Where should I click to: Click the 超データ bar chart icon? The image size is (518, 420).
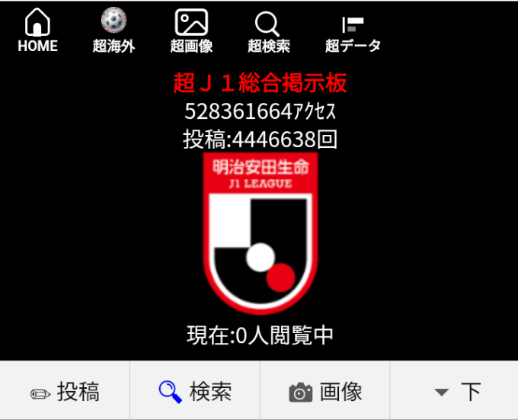pos(353,24)
